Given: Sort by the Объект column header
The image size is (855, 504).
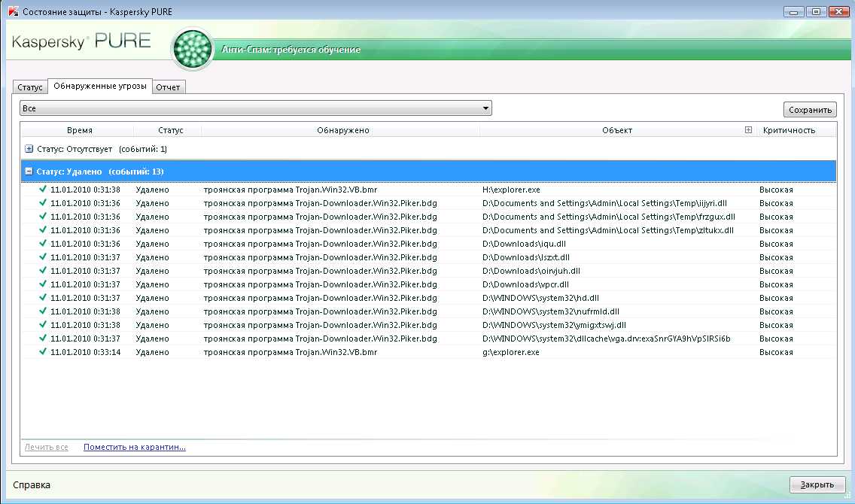Looking at the screenshot, I should point(616,130).
